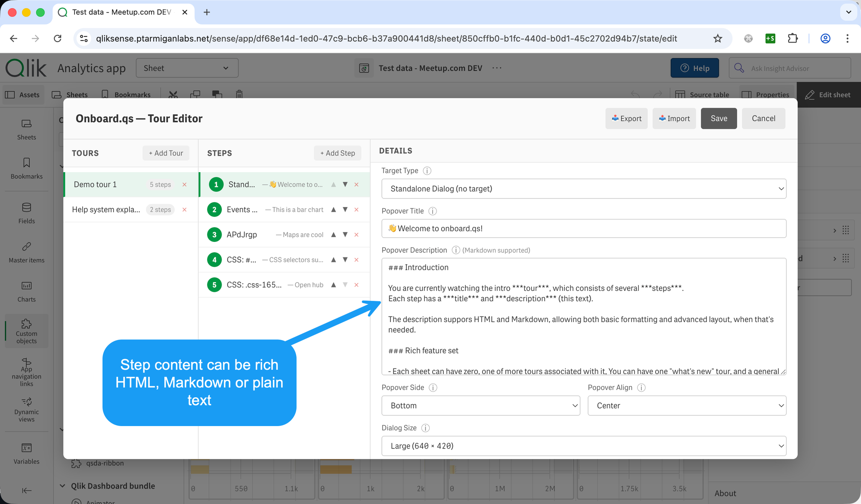Expand the Dialog Size dropdown
The height and width of the screenshot is (504, 861).
click(584, 446)
